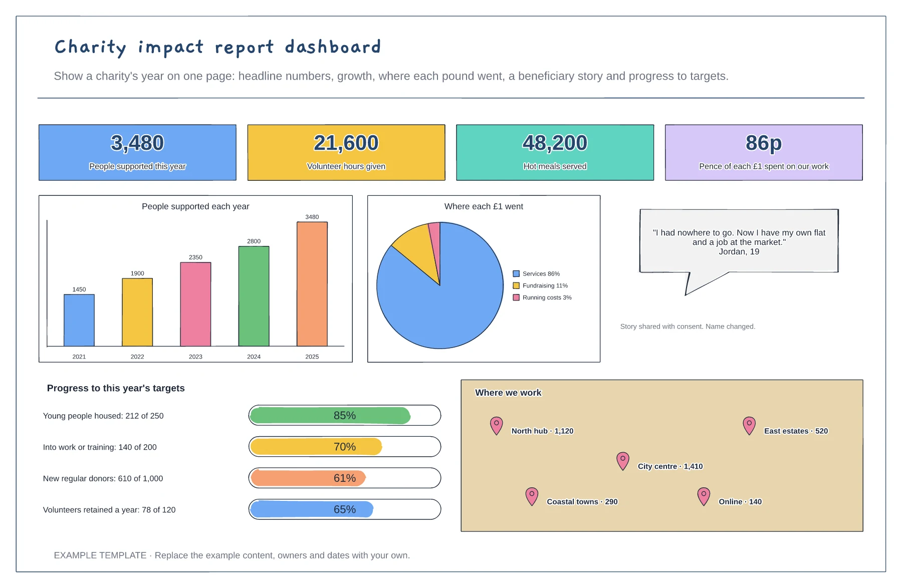
Task: Click the 2023 bar labelled 2350
Action: [x=195, y=304]
